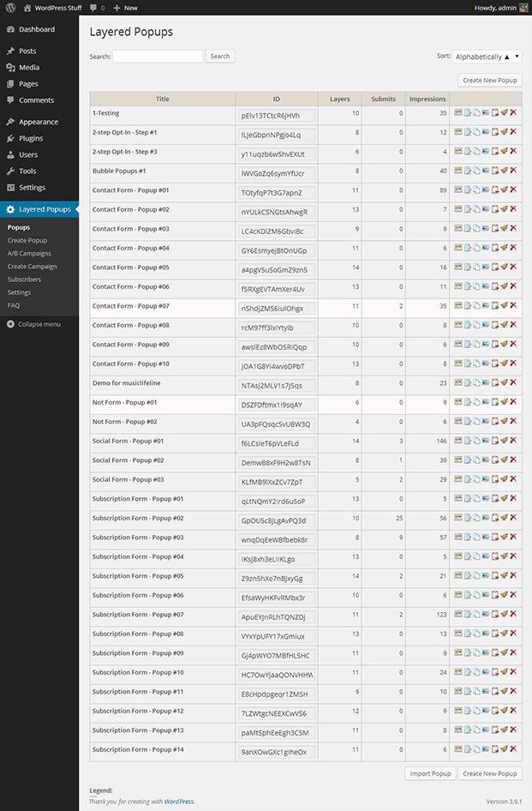Duplicate the Contact Form - Popup #01
Viewport: 532px width, 811px height.
476,189
